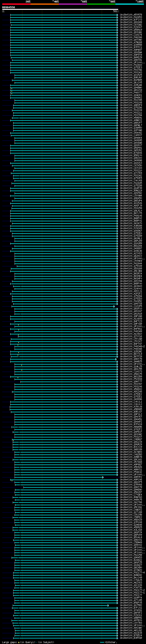Select the UniRef100_B4FRG1 row label

click(x=131, y=329)
